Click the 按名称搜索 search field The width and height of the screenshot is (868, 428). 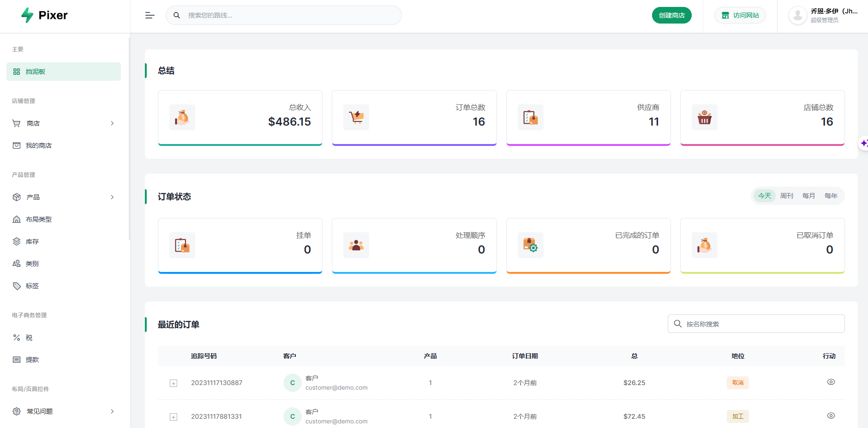tap(755, 324)
